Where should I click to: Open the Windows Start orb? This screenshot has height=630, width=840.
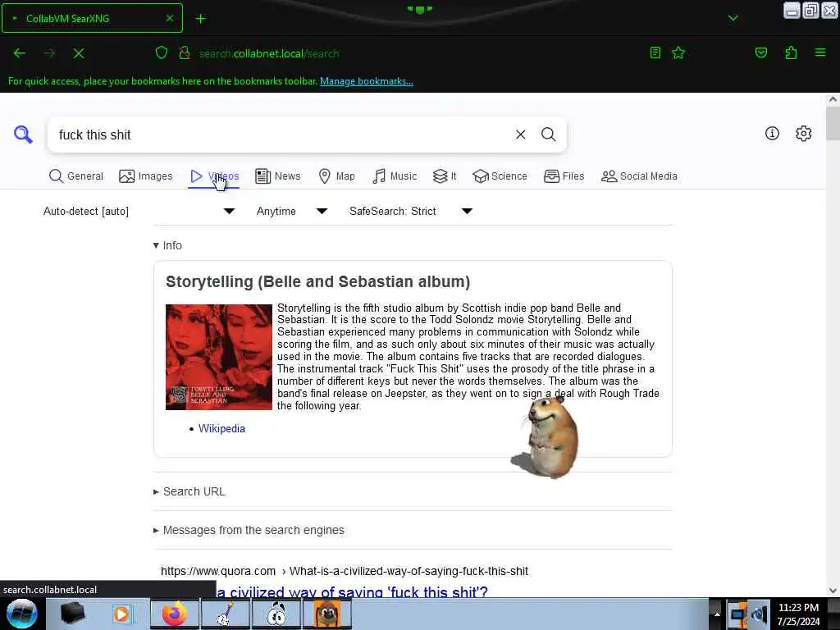pyautogui.click(x=21, y=614)
